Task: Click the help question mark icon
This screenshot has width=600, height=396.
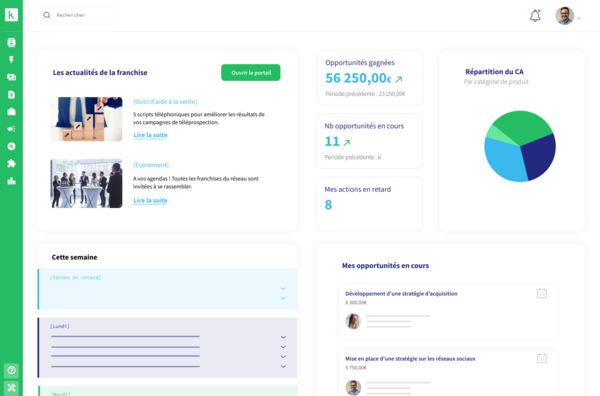Action: [11, 370]
